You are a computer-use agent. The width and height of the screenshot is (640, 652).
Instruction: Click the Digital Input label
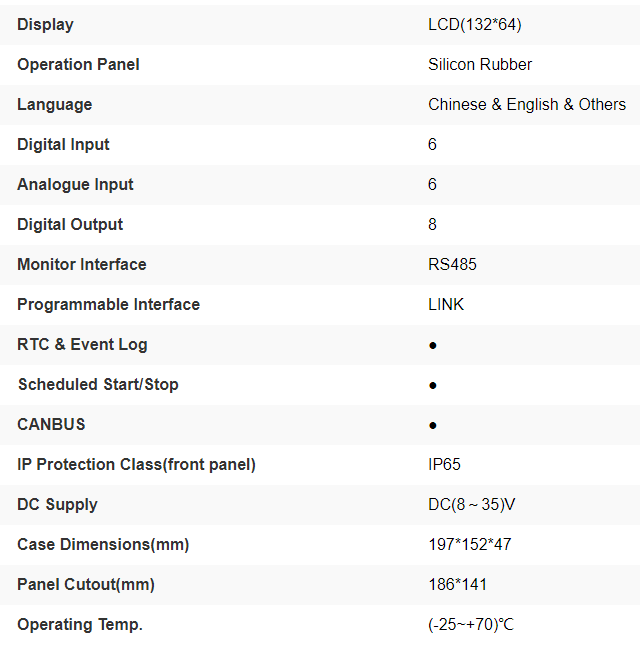coord(63,144)
